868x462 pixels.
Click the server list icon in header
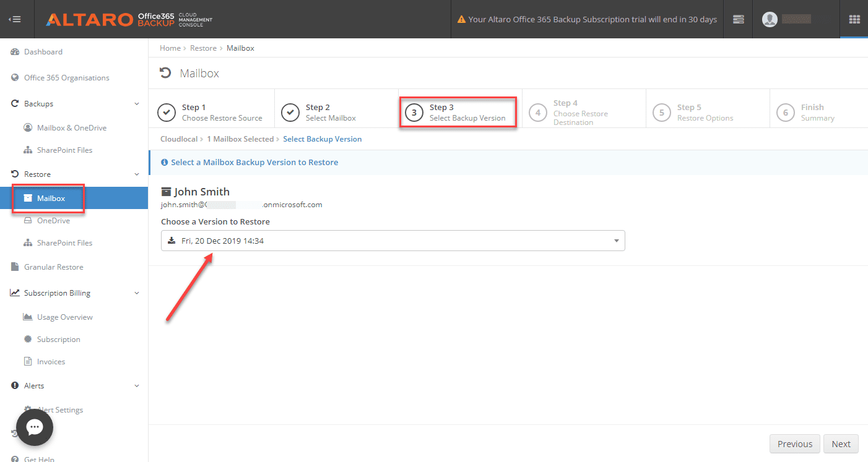click(x=738, y=19)
